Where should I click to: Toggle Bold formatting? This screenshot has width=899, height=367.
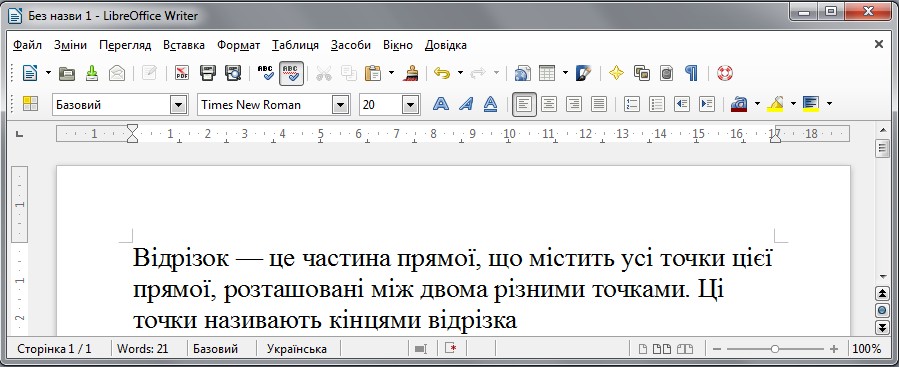[x=440, y=104]
